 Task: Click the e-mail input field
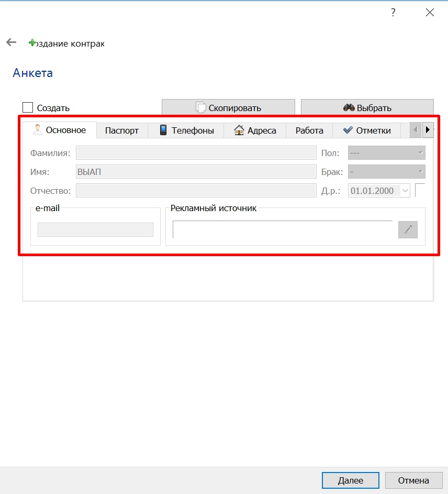pos(95,229)
